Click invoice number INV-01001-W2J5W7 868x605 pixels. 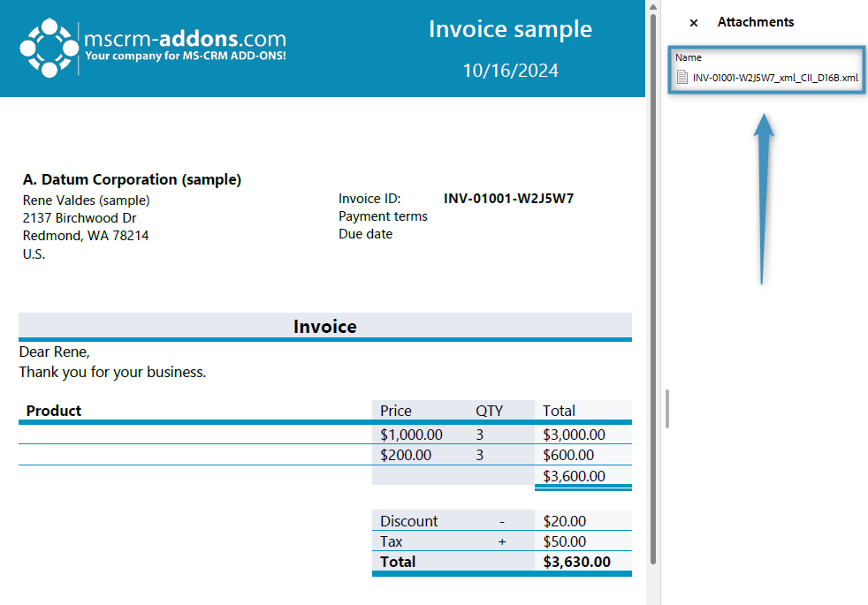(x=509, y=199)
